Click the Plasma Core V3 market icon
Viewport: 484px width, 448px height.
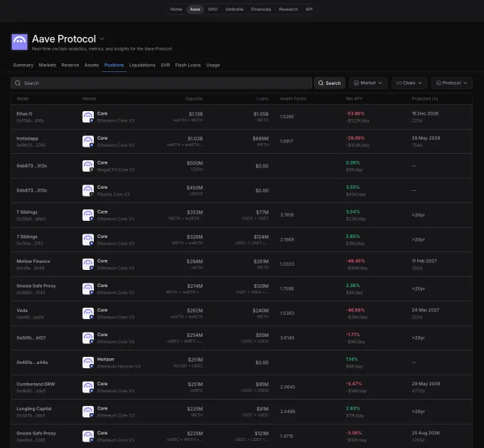88,190
